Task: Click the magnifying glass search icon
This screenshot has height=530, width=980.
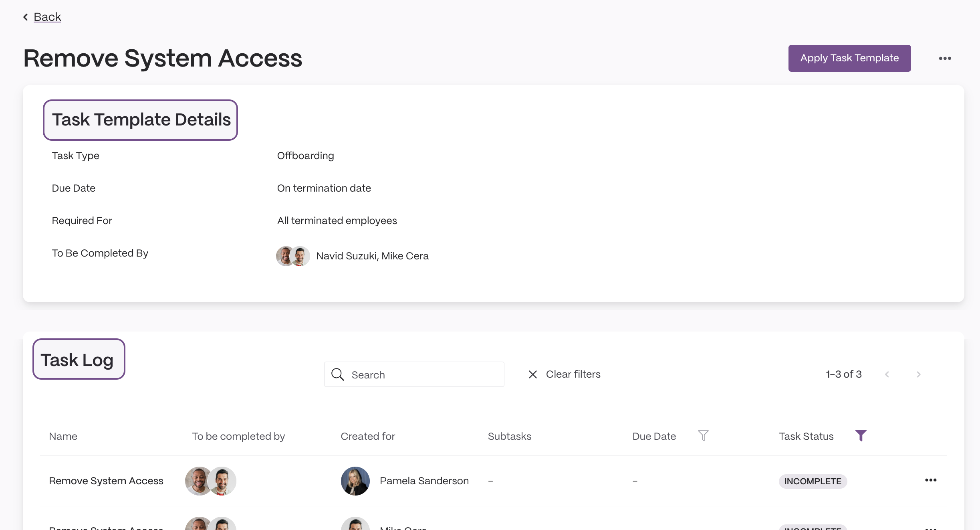Action: pos(337,374)
